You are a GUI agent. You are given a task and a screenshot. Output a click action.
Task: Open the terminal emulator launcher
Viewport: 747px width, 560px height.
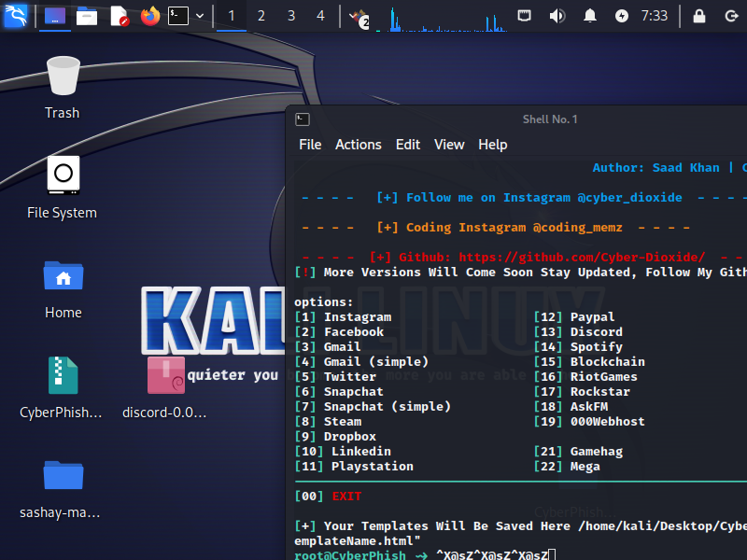(177, 16)
